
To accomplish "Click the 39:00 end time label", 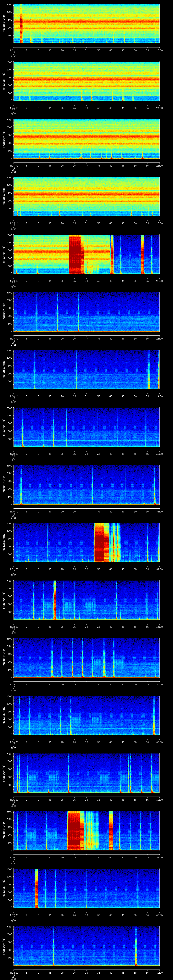I will click(x=160, y=972).
